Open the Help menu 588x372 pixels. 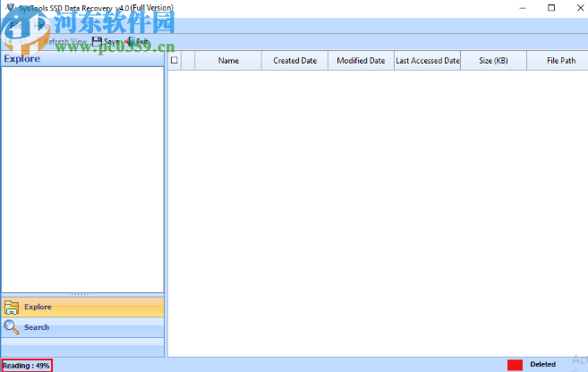pyautogui.click(x=41, y=25)
